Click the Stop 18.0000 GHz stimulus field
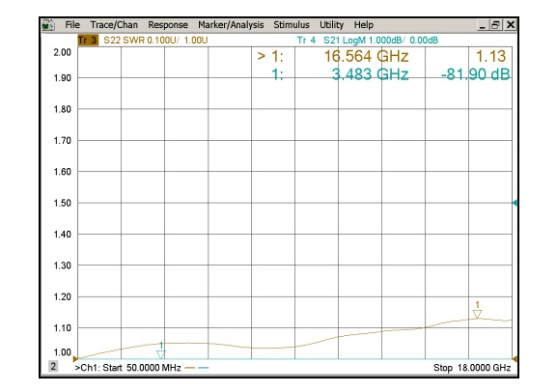 coord(472,368)
